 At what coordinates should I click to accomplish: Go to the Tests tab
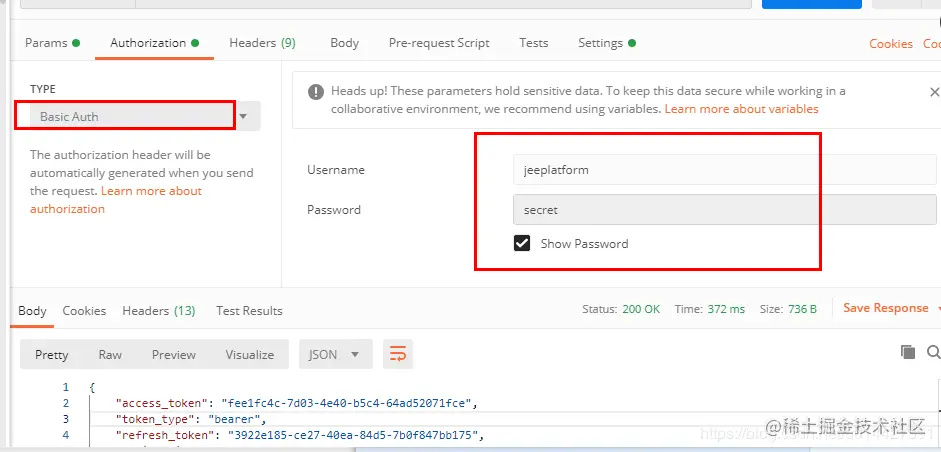534,43
